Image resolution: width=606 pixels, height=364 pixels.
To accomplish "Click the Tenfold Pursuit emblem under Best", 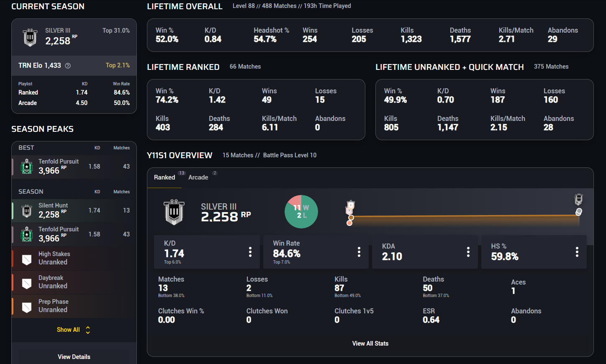I will pos(27,167).
